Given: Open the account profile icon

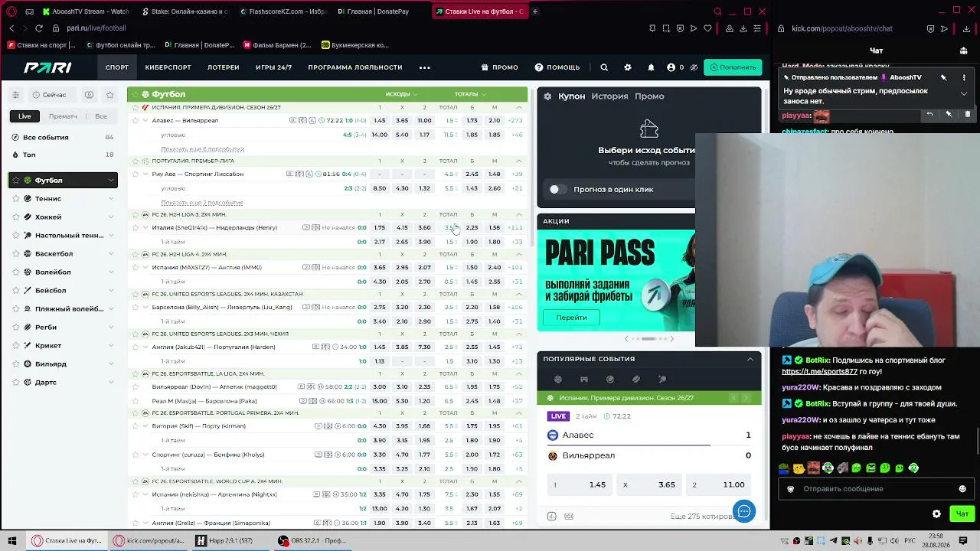Looking at the screenshot, I should 671,67.
